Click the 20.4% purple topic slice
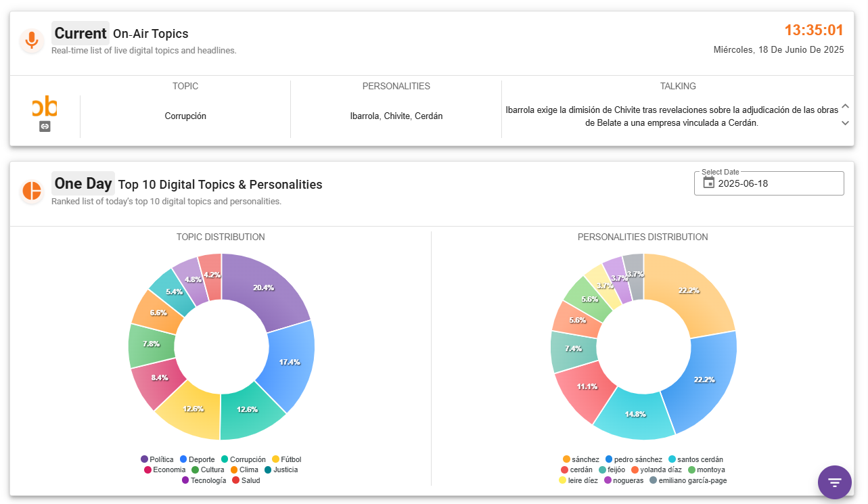 [x=262, y=288]
